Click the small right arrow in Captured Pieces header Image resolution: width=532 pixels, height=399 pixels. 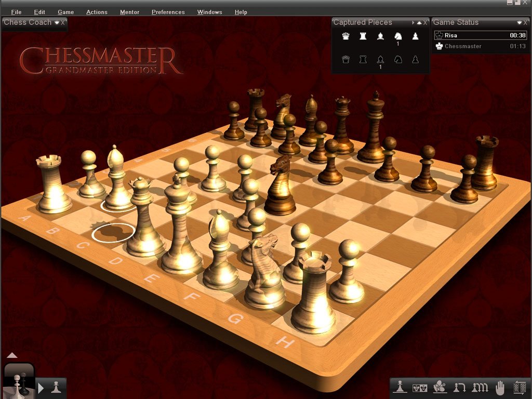click(x=413, y=22)
